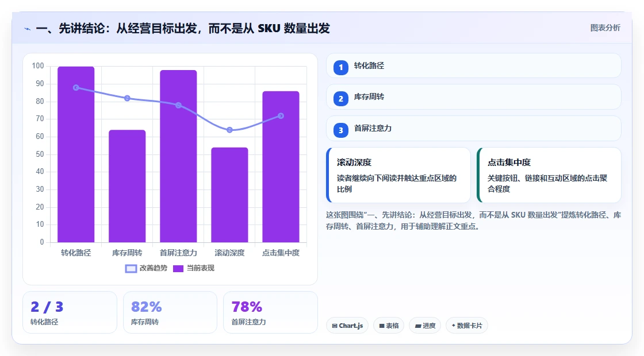The height and width of the screenshot is (356, 644).
Task: Click the 进度 tag
Action: (425, 326)
